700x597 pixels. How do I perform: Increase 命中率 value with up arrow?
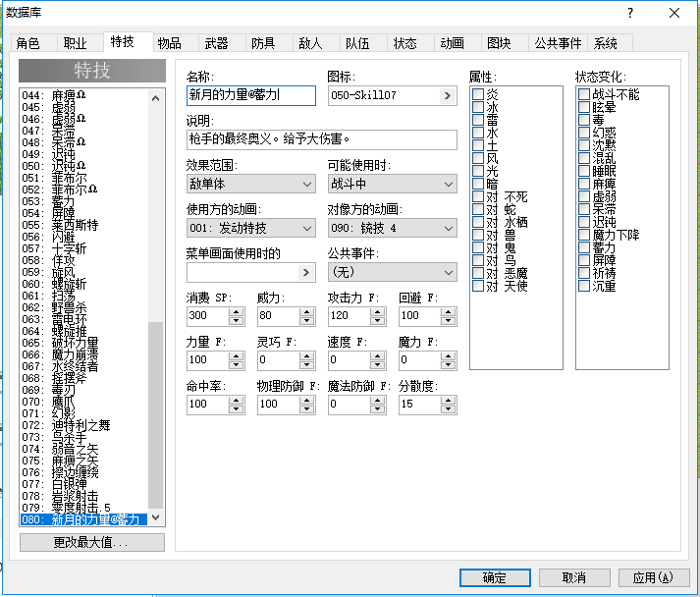(237, 400)
